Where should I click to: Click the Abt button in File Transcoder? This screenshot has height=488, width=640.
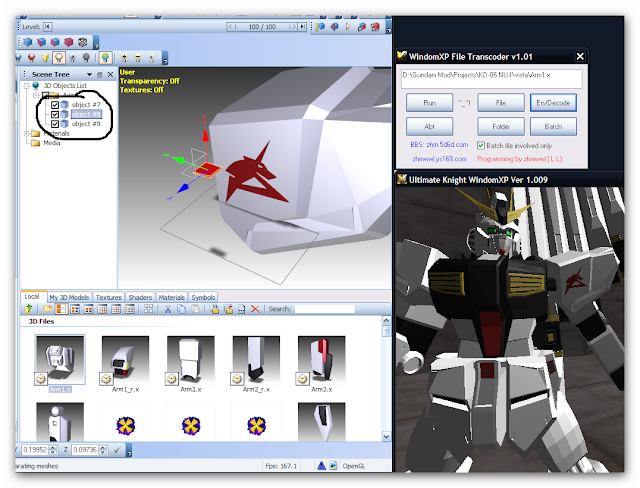(x=429, y=126)
